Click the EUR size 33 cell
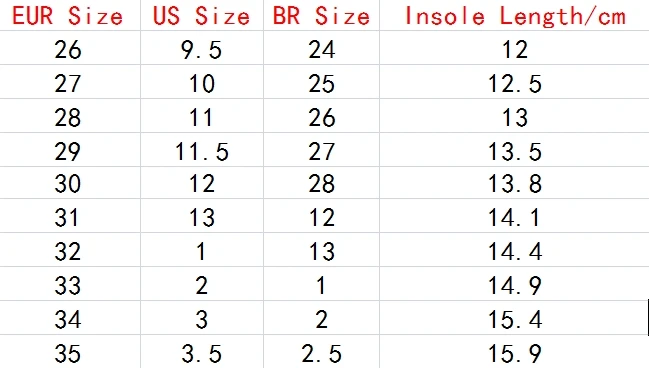Image resolution: width=649 pixels, height=368 pixels. point(70,284)
